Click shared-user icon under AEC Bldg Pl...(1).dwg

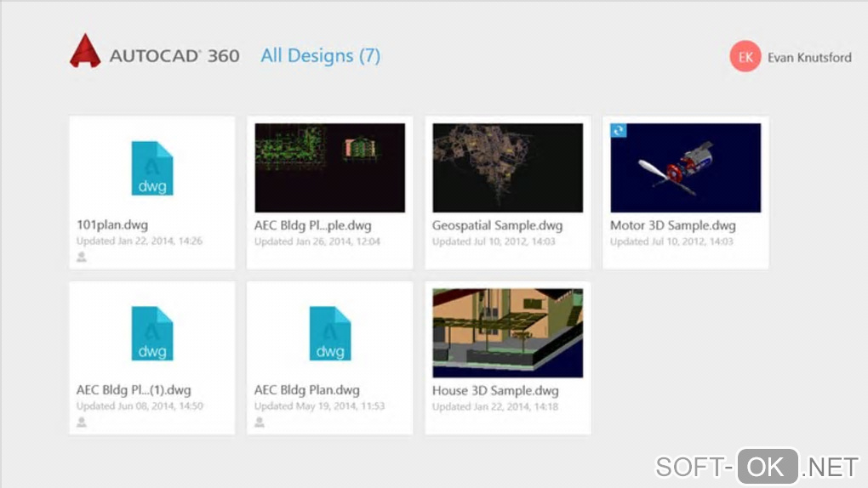click(82, 423)
